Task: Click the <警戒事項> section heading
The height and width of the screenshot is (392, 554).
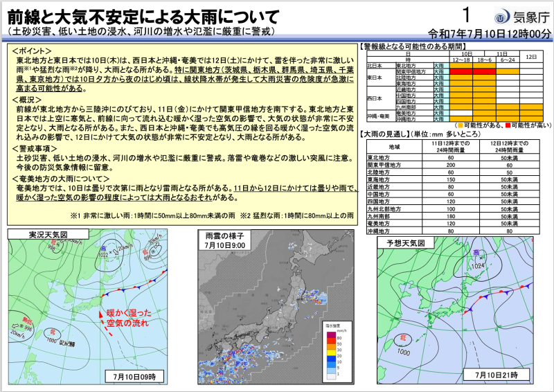Action: (x=34, y=149)
